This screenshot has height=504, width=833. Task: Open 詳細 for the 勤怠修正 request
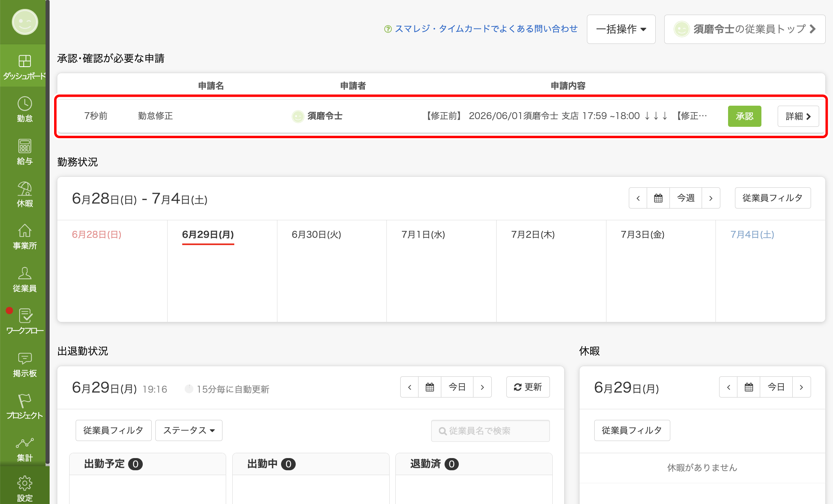(798, 116)
